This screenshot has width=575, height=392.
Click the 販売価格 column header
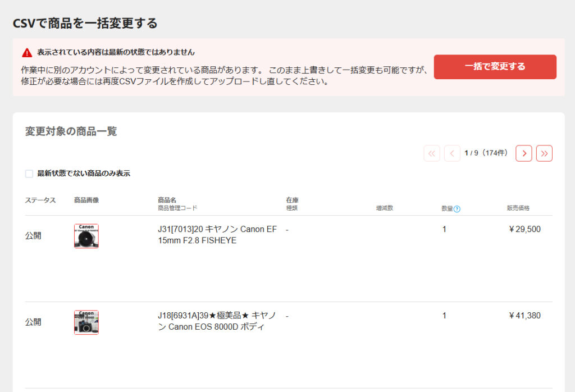518,208
